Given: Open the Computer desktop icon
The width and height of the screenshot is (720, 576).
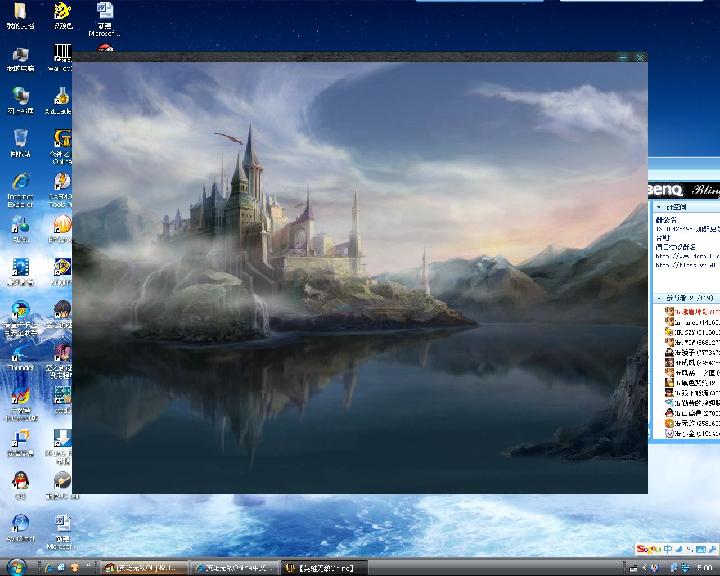Looking at the screenshot, I should coord(19,54).
